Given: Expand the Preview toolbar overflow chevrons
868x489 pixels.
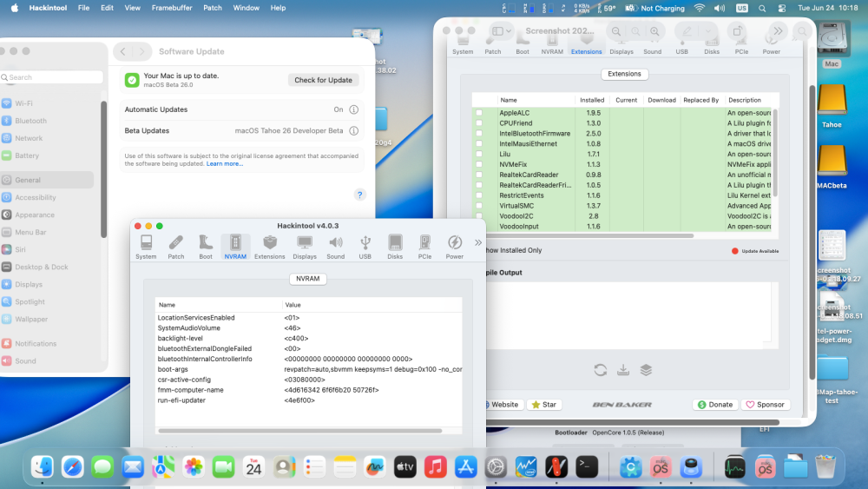Looking at the screenshot, I should coord(778,31).
